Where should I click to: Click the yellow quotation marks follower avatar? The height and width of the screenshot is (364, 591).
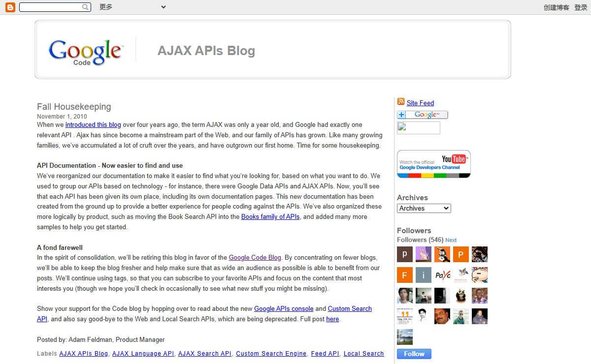405,316
